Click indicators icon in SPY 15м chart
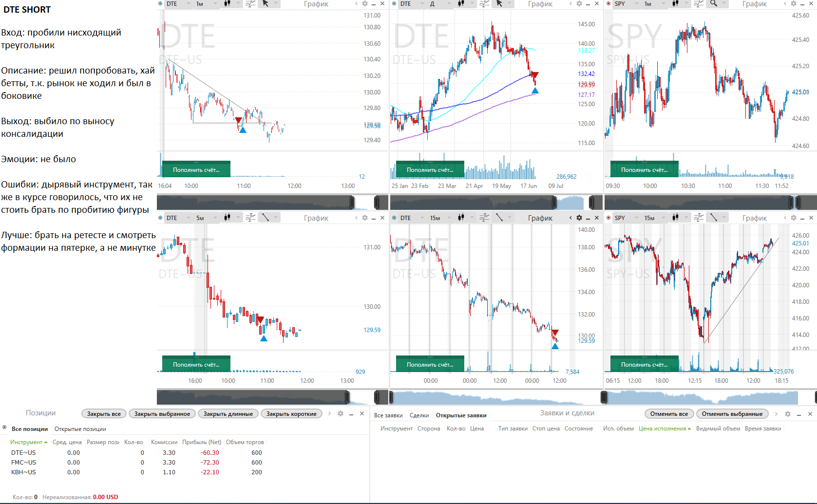The width and height of the screenshot is (817, 504). pyautogui.click(x=699, y=218)
